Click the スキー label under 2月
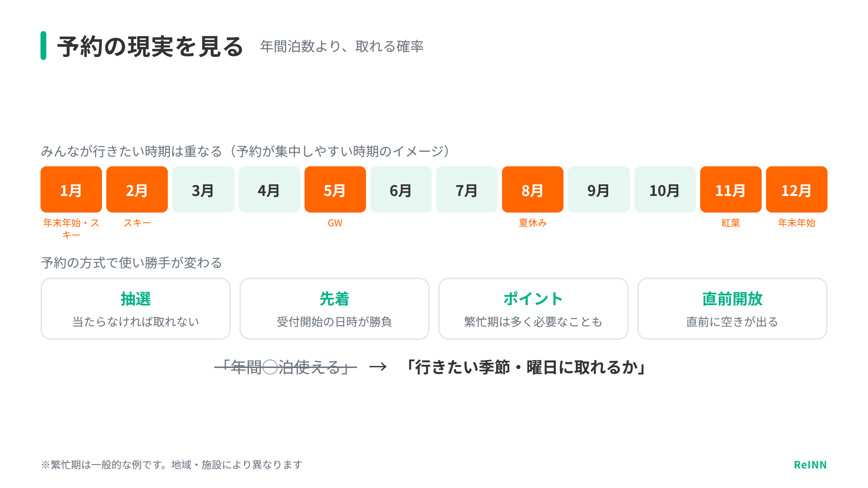The width and height of the screenshot is (868, 488). point(137,223)
